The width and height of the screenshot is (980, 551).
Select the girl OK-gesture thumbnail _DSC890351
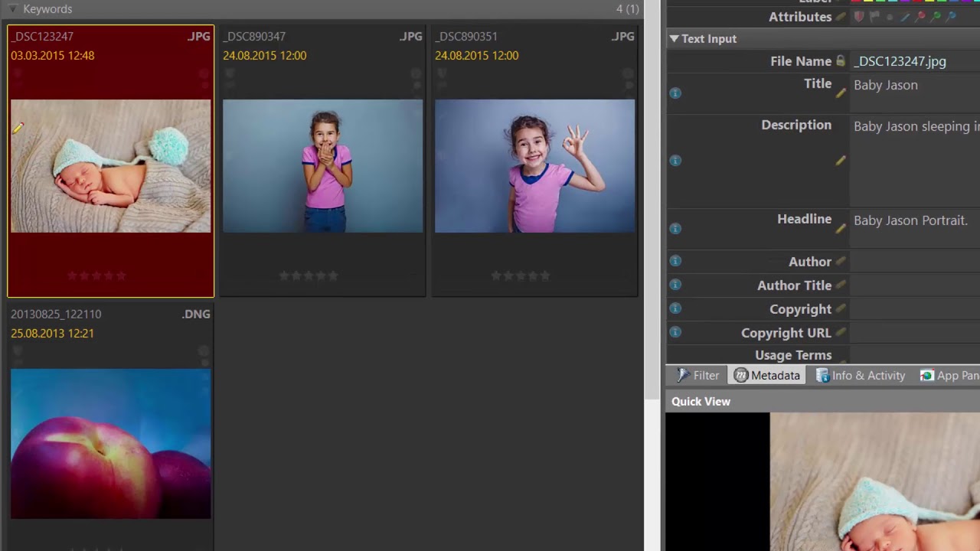pyautogui.click(x=534, y=166)
